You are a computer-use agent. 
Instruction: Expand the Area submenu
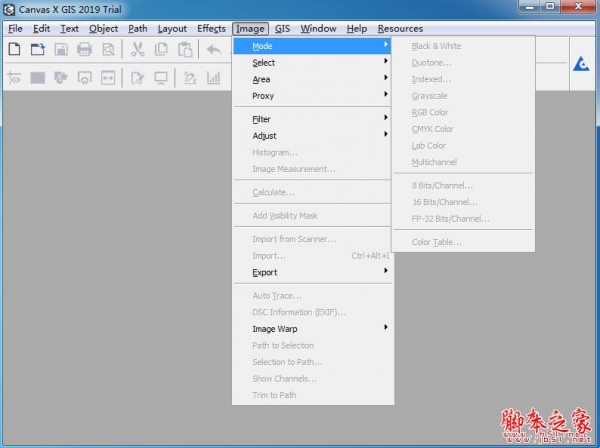(312, 79)
